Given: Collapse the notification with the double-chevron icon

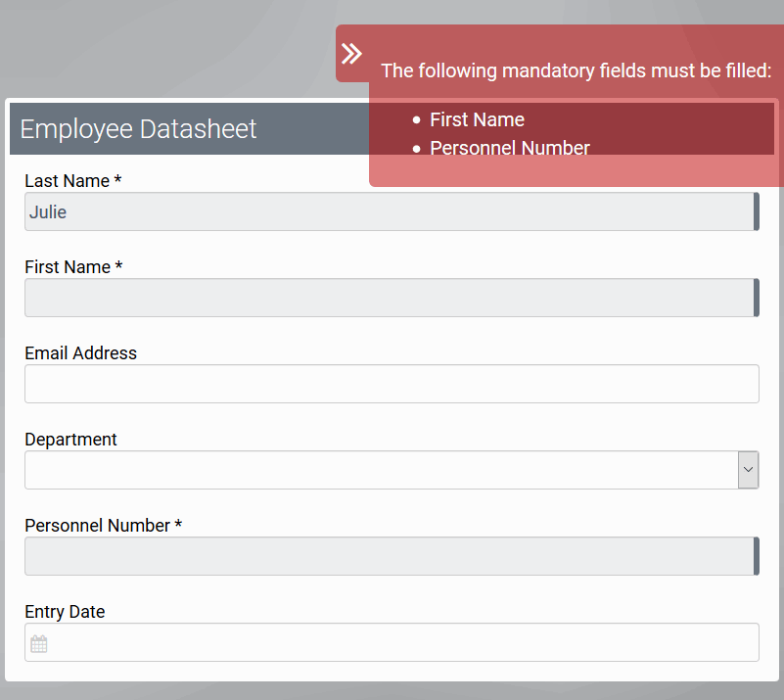Looking at the screenshot, I should [x=351, y=54].
